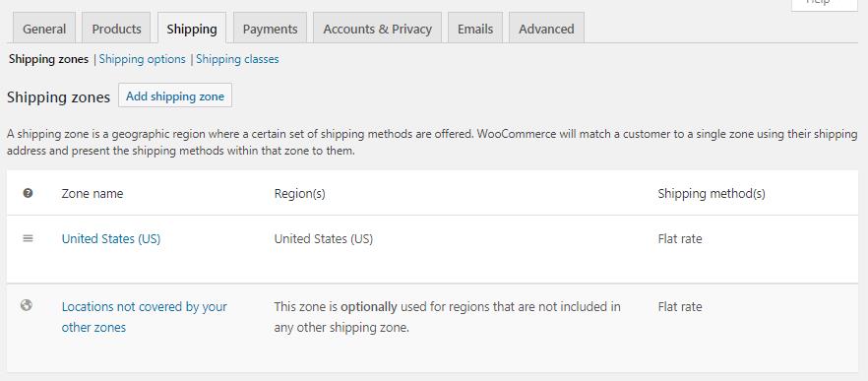This screenshot has width=868, height=381.
Task: Go to Accounts & Privacy tab
Action: (x=378, y=29)
